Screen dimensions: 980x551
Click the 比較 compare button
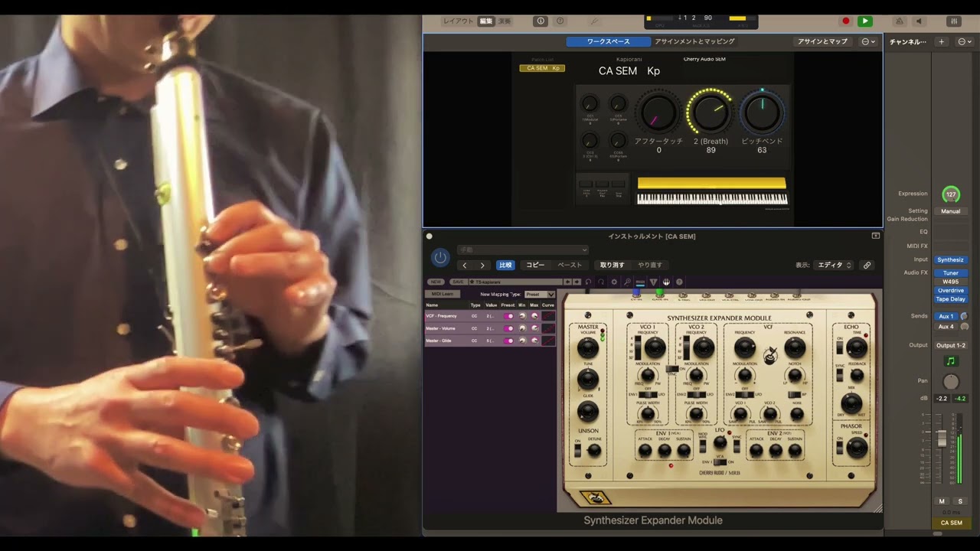pos(505,266)
